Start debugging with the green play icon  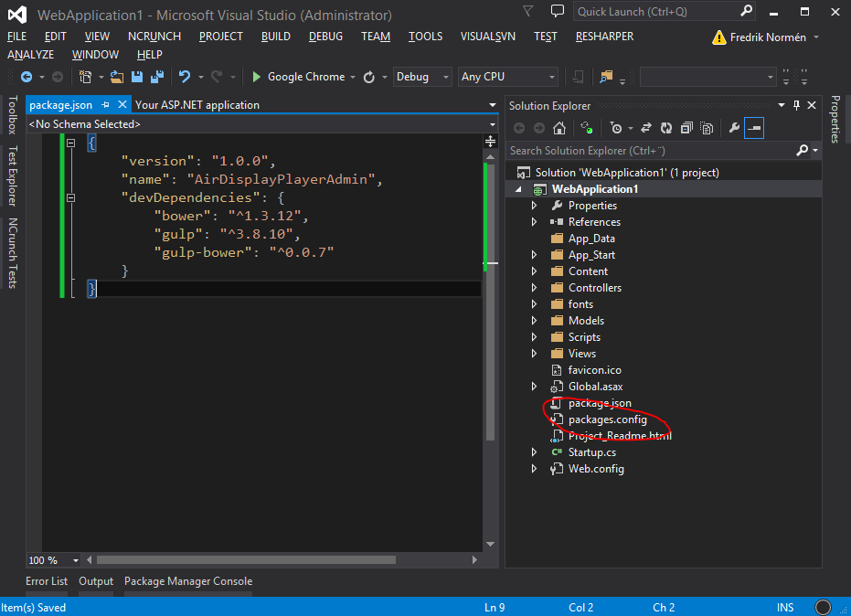pos(257,77)
